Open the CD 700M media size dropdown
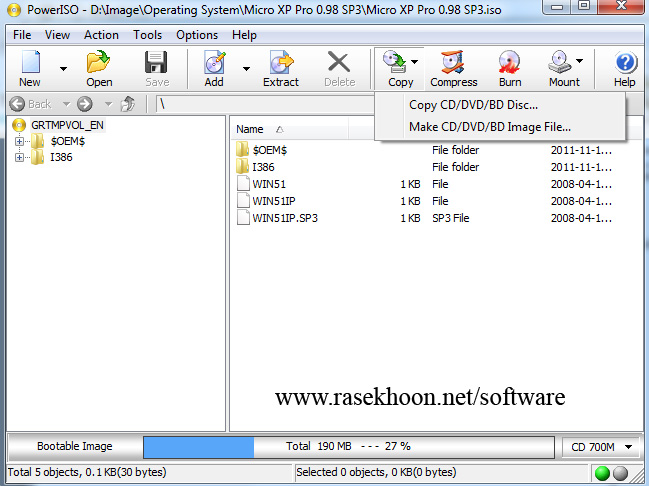Screen dimensions: 649x486 pos(602,447)
